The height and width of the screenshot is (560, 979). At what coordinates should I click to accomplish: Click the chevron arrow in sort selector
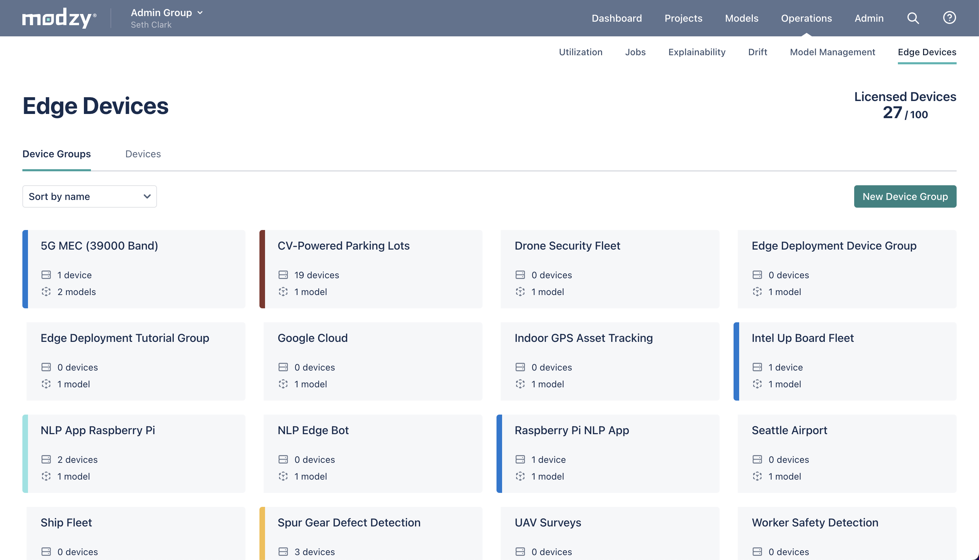tap(147, 196)
